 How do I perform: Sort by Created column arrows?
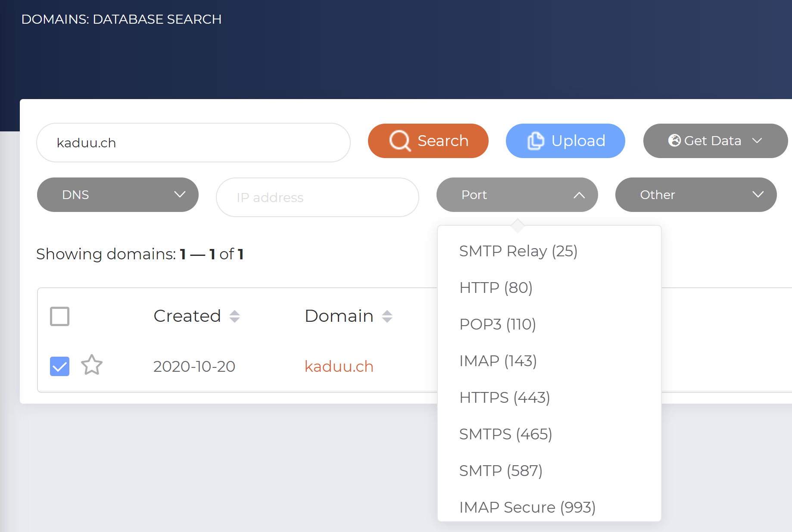(234, 316)
